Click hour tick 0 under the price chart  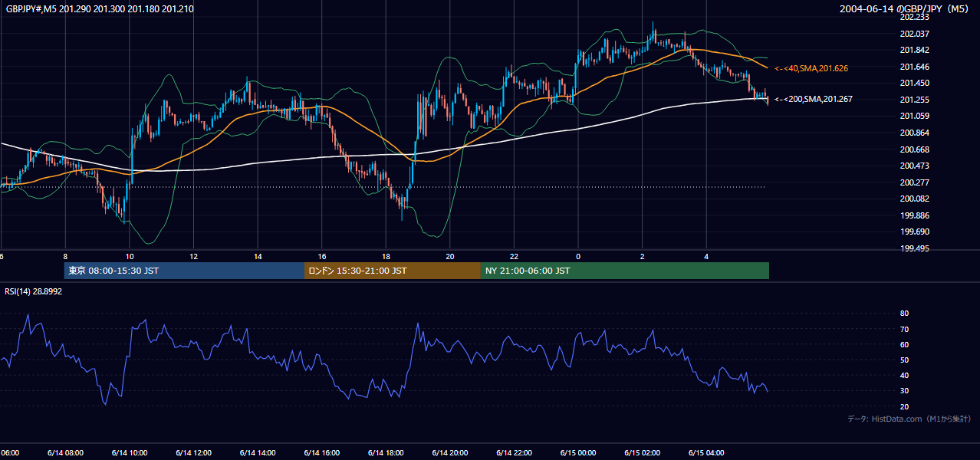tap(578, 257)
